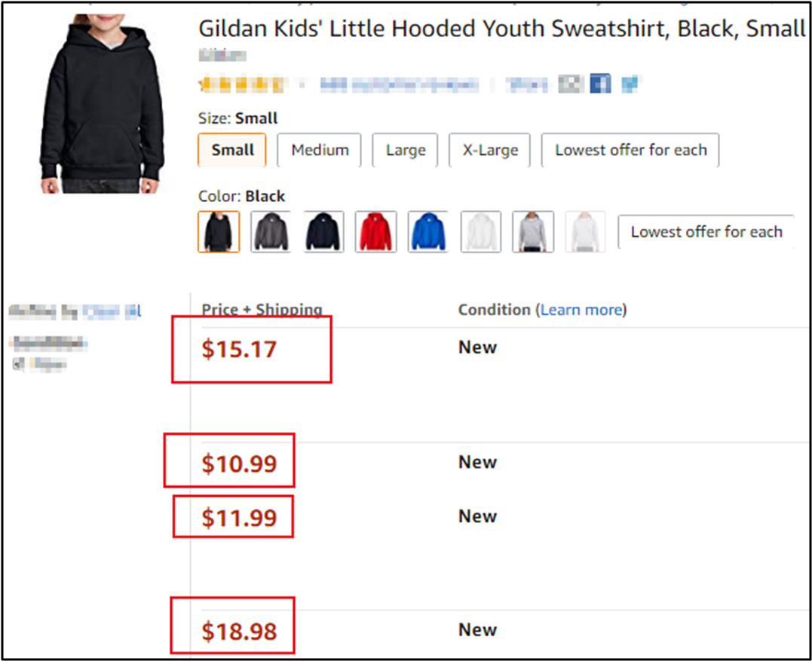Image resolution: width=812 pixels, height=661 pixels.
Task: Pick the X-Large size option
Action: [490, 150]
